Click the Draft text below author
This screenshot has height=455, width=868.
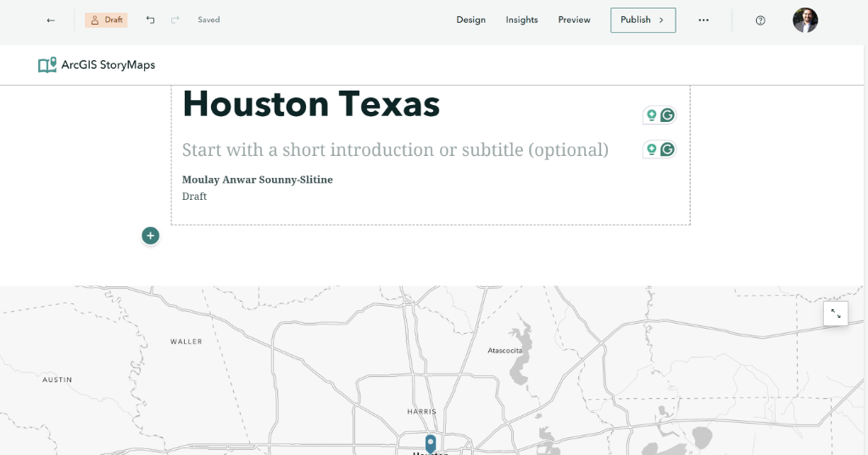[194, 197]
